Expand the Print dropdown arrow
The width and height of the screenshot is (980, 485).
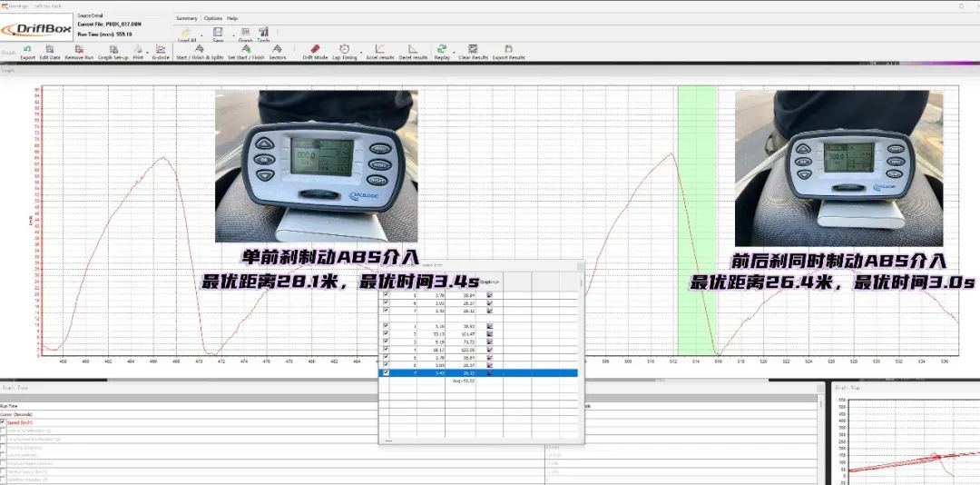click(x=147, y=52)
